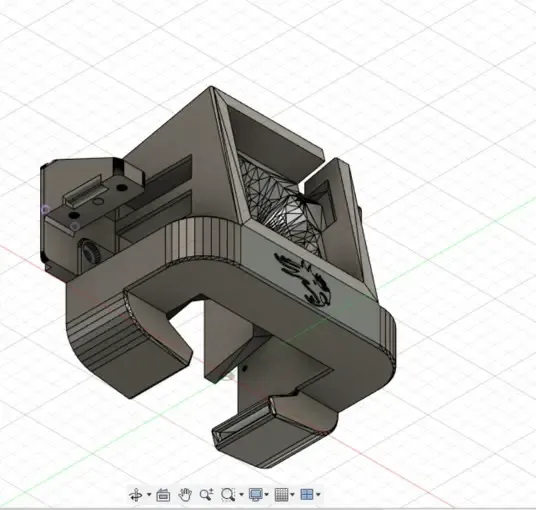
Task: Open the Orbit type dropdown arrow
Action: click(149, 494)
